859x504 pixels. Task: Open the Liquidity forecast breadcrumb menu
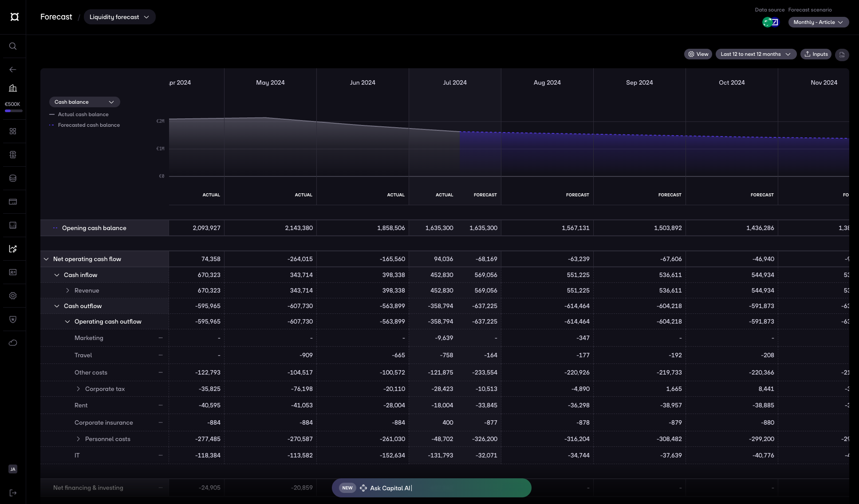(119, 17)
